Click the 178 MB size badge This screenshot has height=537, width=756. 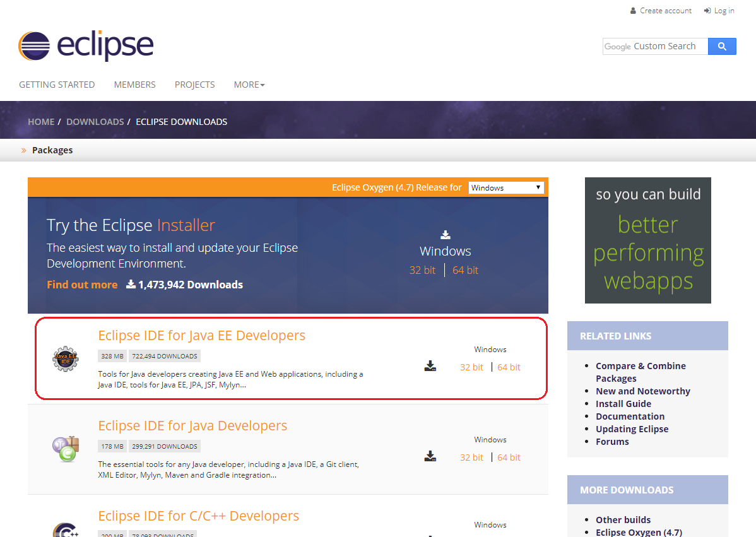(x=112, y=446)
